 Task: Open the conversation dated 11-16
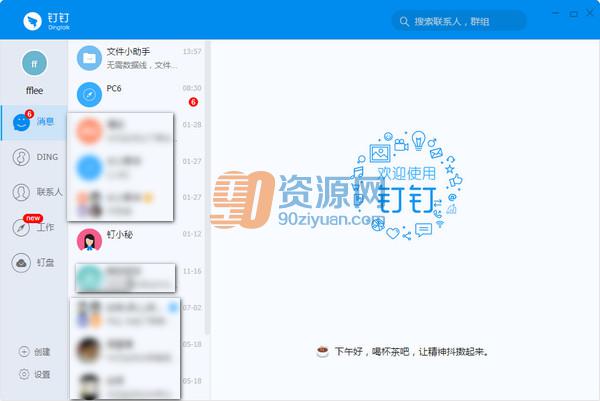[138, 278]
